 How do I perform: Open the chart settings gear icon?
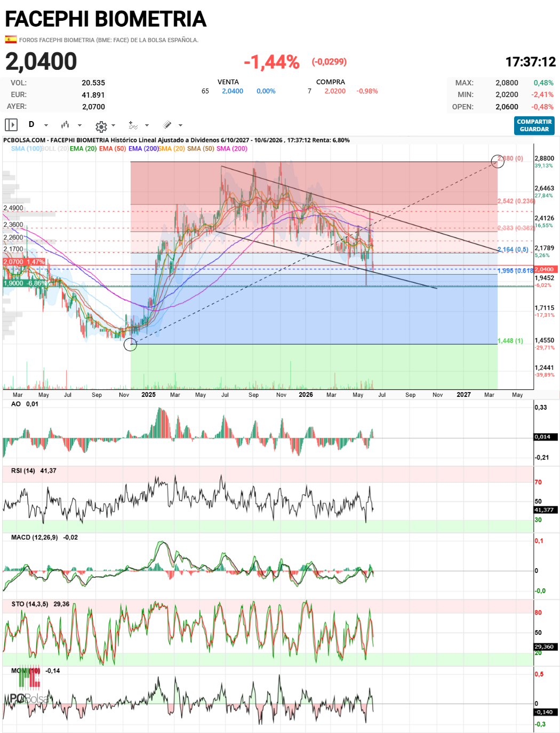101,126
